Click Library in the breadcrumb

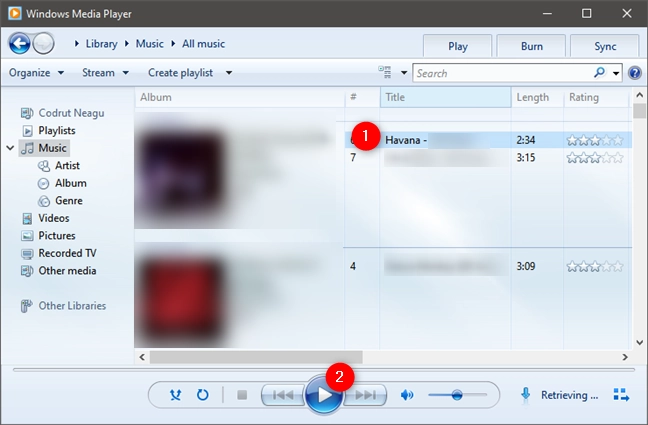101,44
